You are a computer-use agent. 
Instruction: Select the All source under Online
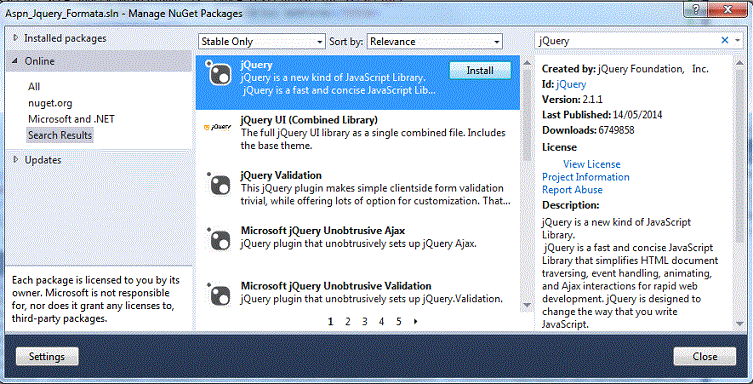34,87
